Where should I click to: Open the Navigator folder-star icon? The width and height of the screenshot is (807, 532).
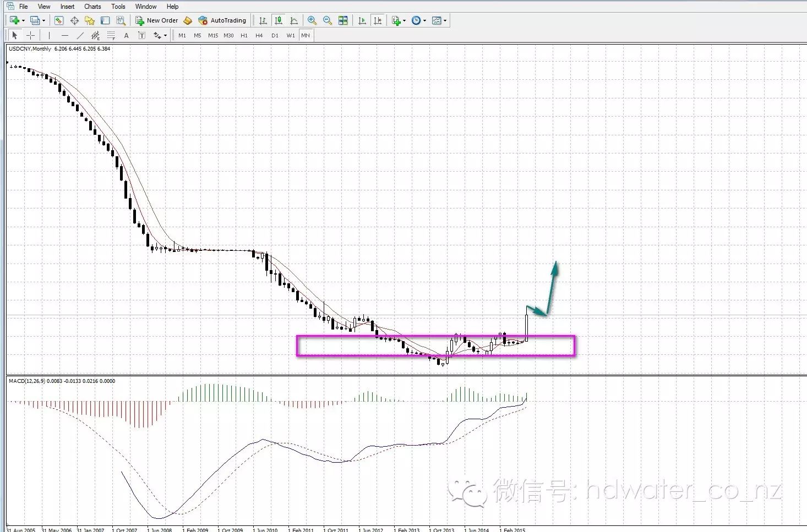pos(90,20)
